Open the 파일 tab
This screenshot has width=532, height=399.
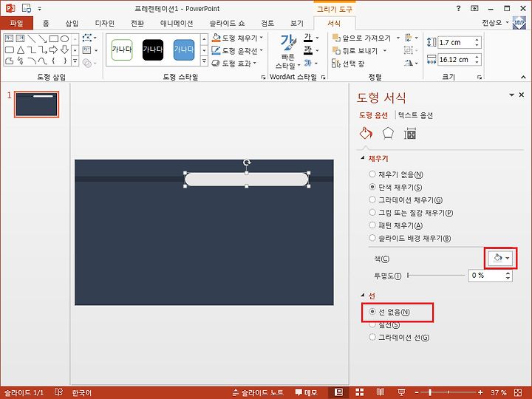(16, 24)
